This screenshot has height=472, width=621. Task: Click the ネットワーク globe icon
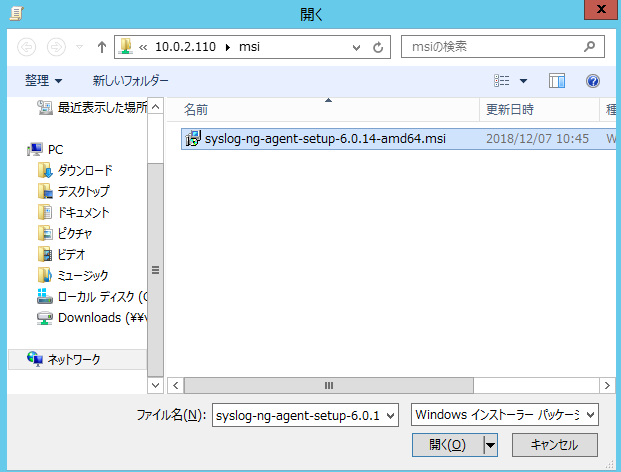(35, 359)
